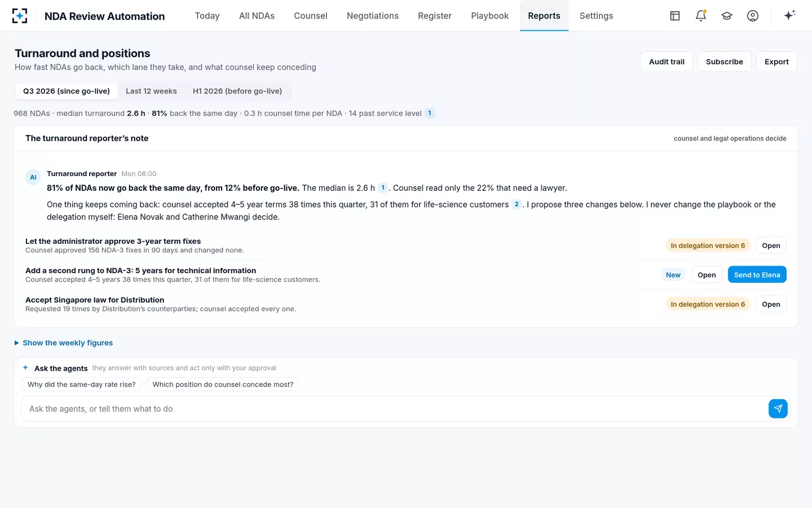Open citation 1 next to past service level
The image size is (812, 508).
coord(430,113)
